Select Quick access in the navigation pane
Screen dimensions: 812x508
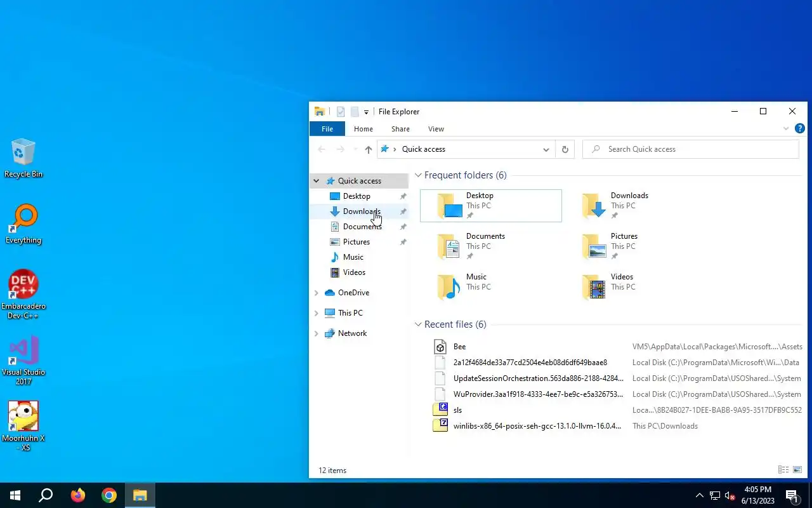pos(359,181)
